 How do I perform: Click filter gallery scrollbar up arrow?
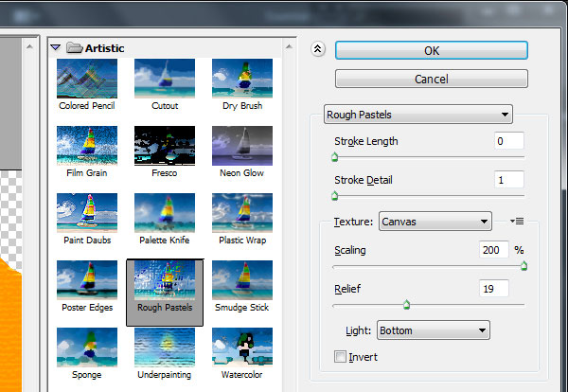coord(289,46)
